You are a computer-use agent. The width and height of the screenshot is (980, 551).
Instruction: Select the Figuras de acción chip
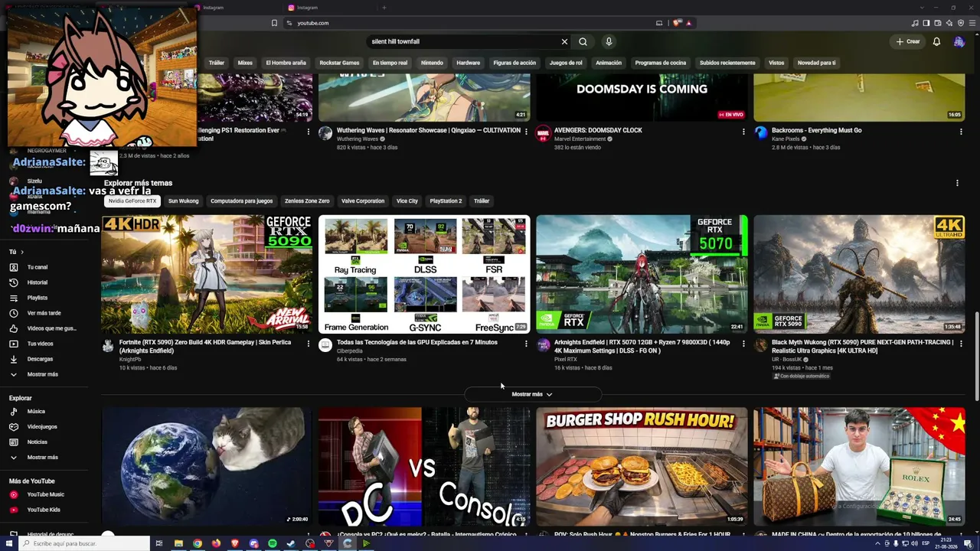514,63
